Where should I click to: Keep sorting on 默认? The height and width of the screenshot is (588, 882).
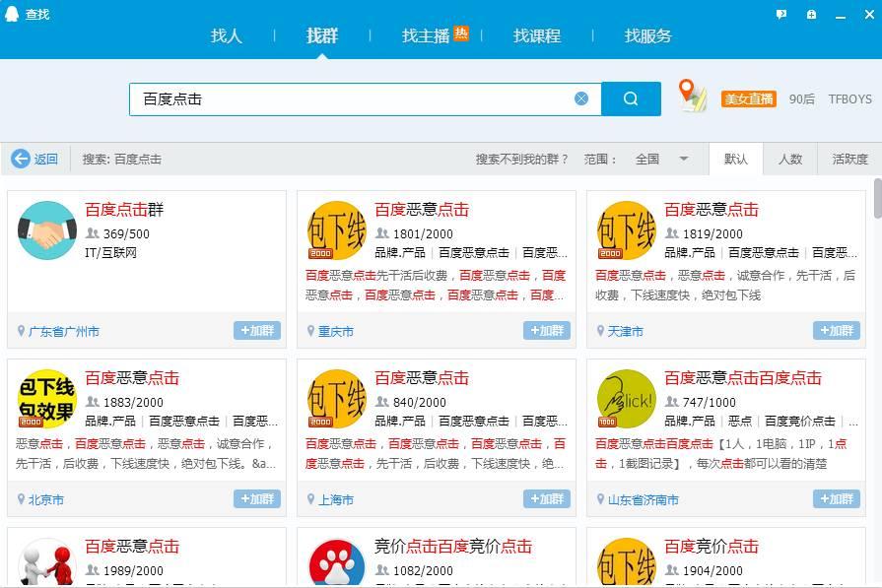click(x=736, y=159)
